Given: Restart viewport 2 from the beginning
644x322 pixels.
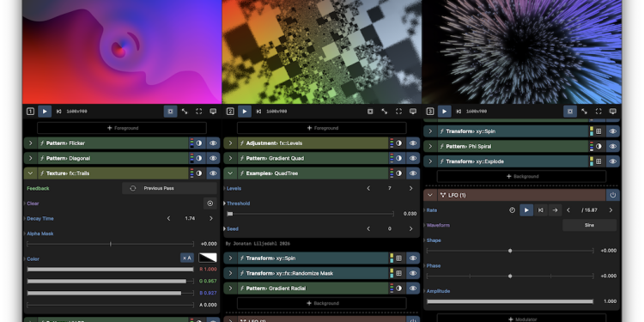Looking at the screenshot, I should 258,112.
